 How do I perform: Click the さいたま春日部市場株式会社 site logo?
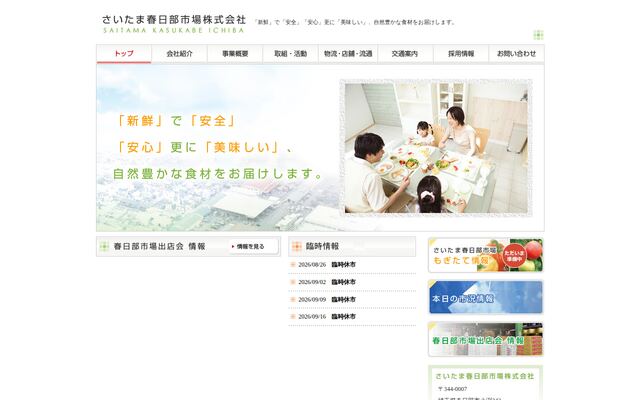click(x=173, y=24)
